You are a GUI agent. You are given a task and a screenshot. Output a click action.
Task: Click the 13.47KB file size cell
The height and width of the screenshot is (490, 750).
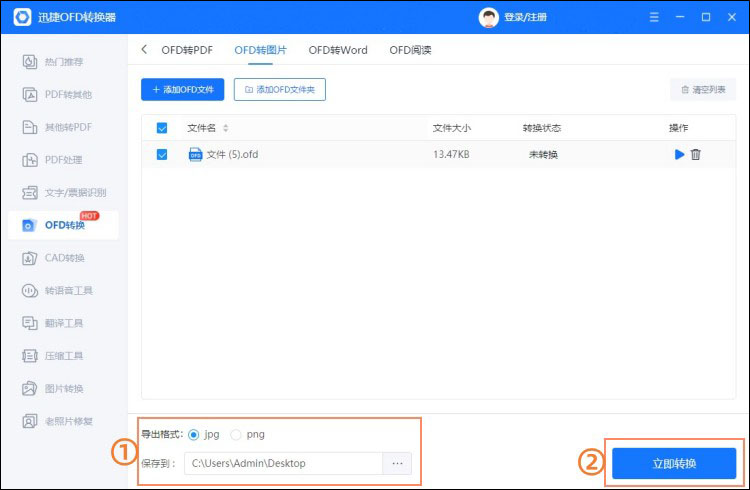click(x=451, y=155)
